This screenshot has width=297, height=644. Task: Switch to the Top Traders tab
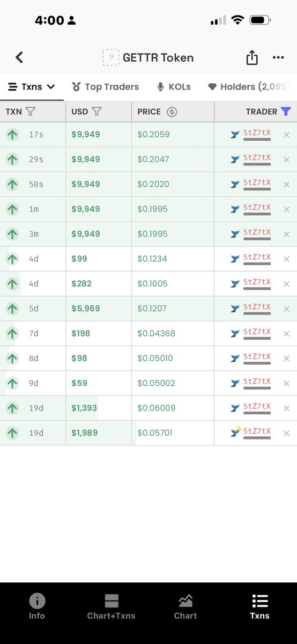[105, 86]
